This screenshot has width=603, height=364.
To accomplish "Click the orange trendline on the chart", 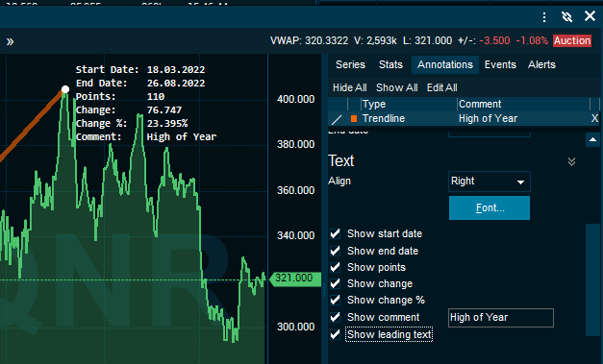I will click(31, 126).
